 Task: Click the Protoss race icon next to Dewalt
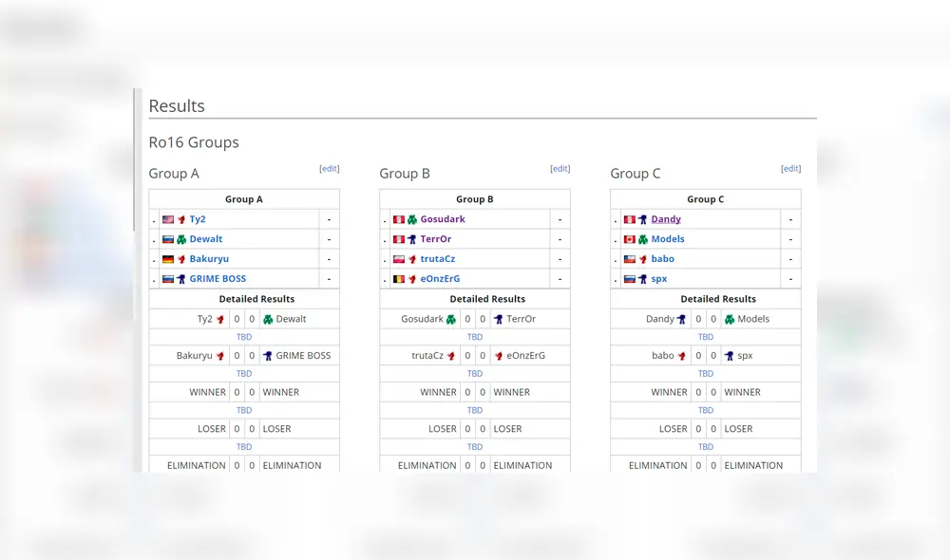181,238
